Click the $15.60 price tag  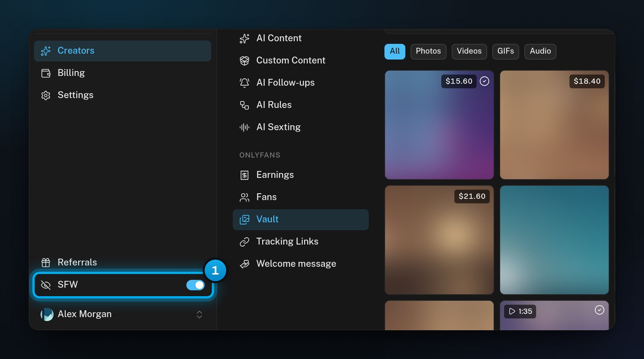(459, 81)
